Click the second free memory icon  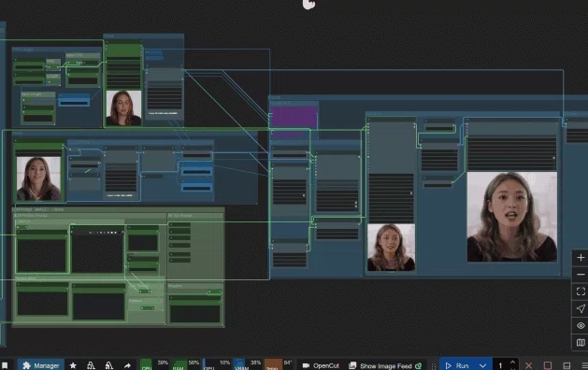[109, 365]
